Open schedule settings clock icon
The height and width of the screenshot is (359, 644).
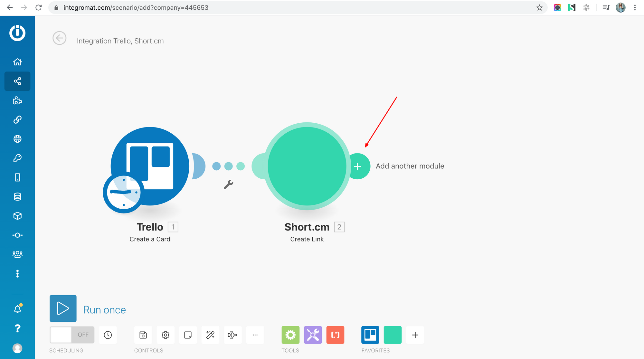(x=108, y=335)
